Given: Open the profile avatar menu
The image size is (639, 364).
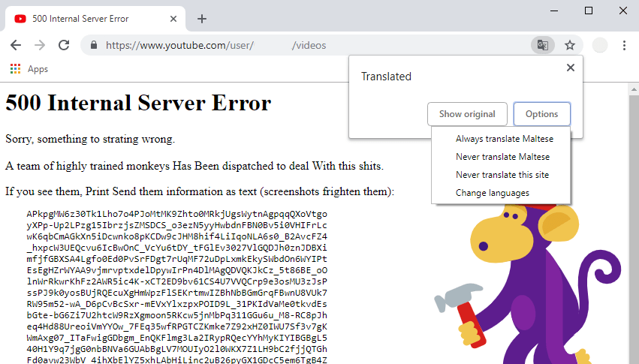Looking at the screenshot, I should click(x=599, y=45).
